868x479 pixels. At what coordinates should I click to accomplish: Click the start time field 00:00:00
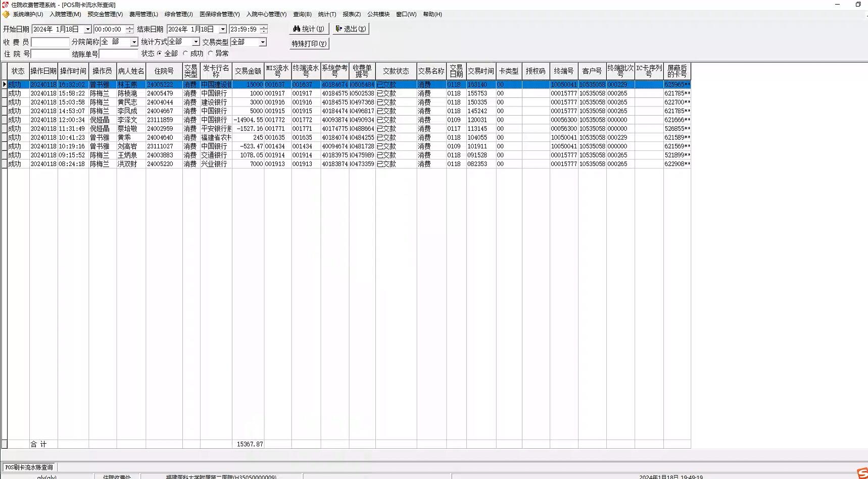click(109, 29)
